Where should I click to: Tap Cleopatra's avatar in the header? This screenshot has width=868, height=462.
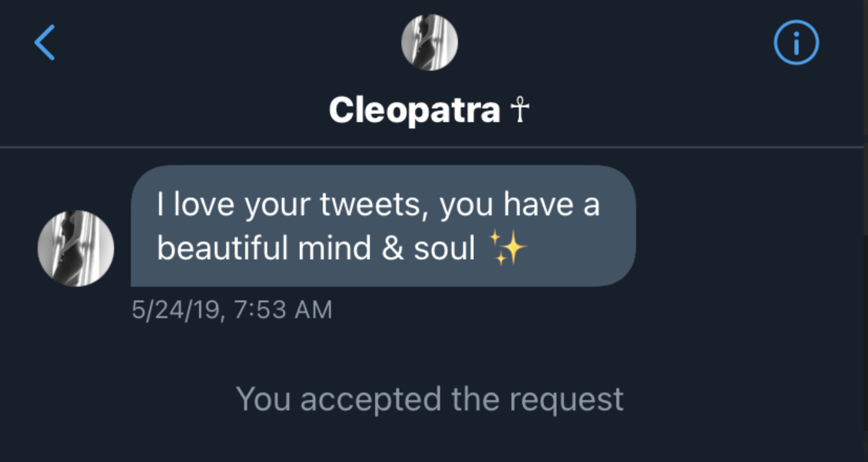pyautogui.click(x=430, y=42)
